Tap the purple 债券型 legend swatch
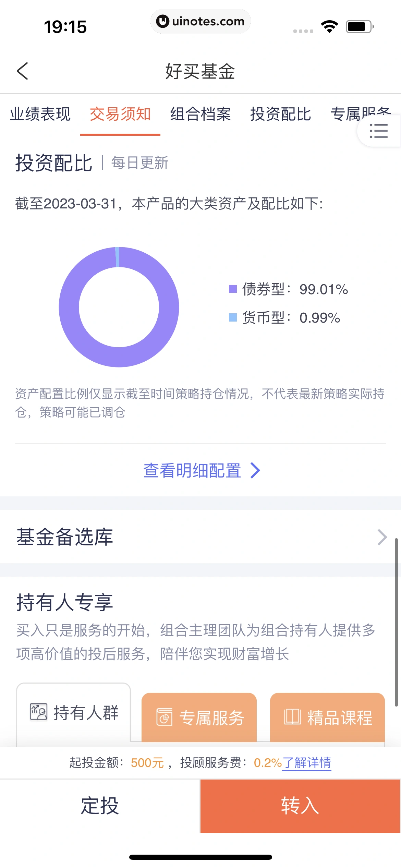This screenshot has width=401, height=868. point(233,289)
